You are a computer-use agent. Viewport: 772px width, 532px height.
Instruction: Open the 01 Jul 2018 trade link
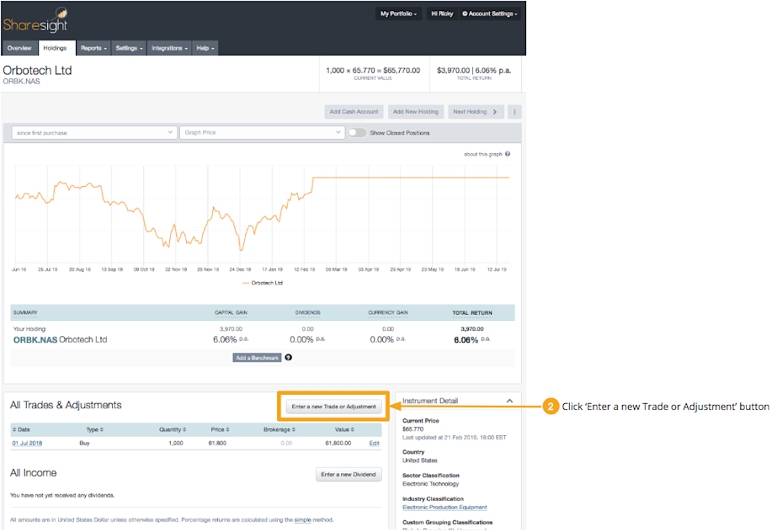27,444
